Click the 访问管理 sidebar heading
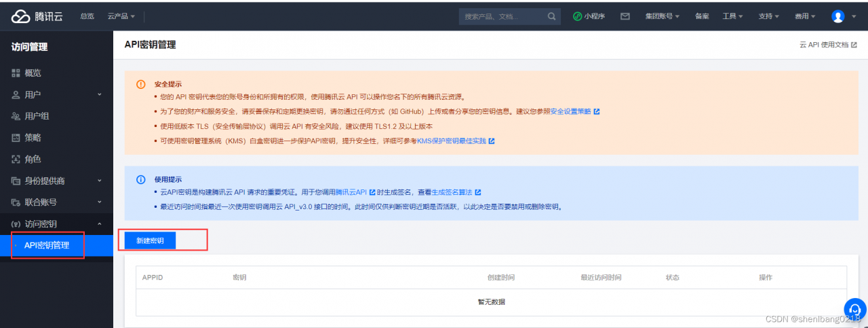This screenshot has height=328, width=868. click(29, 47)
